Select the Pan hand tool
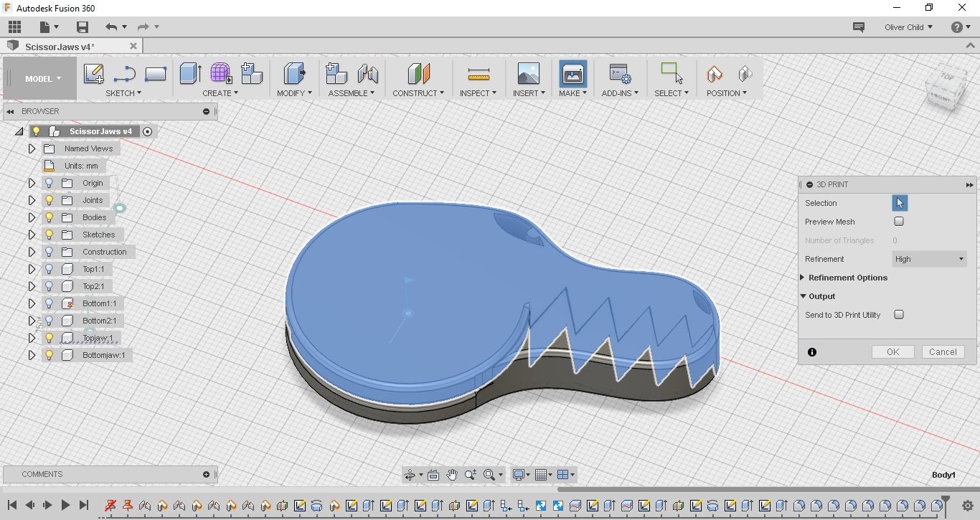Image resolution: width=980 pixels, height=520 pixels. click(452, 475)
